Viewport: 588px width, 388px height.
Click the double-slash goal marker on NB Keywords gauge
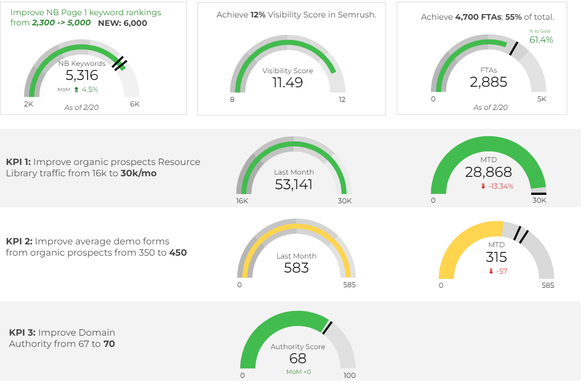[x=119, y=64]
